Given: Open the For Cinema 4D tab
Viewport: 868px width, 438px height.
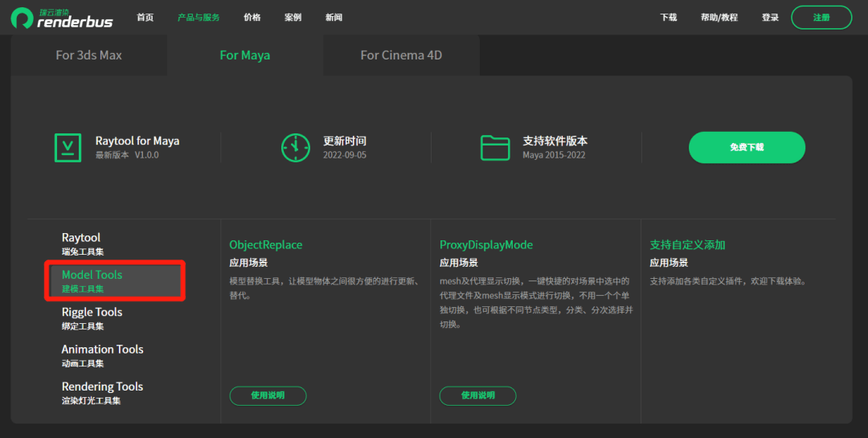Looking at the screenshot, I should (x=401, y=55).
